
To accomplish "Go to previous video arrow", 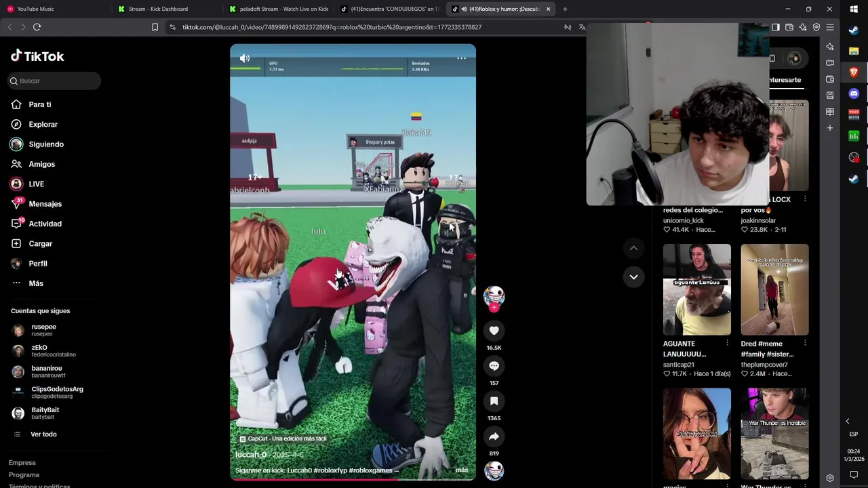I will coord(633,248).
